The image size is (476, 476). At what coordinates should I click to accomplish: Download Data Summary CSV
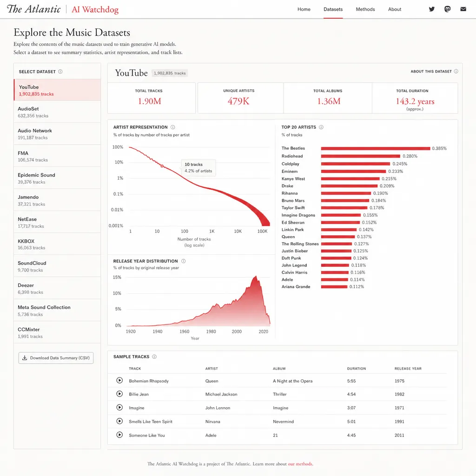[56, 358]
